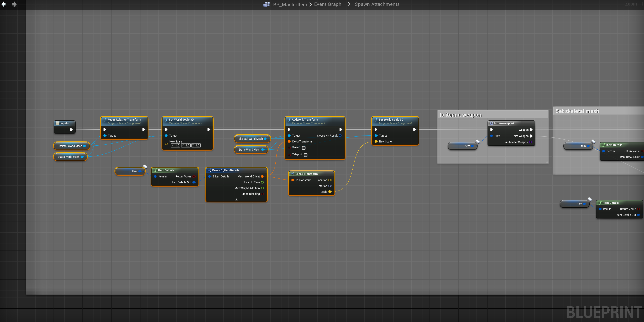Open the Event Graph breadcrumb
The width and height of the screenshot is (644, 322).
(x=327, y=4)
